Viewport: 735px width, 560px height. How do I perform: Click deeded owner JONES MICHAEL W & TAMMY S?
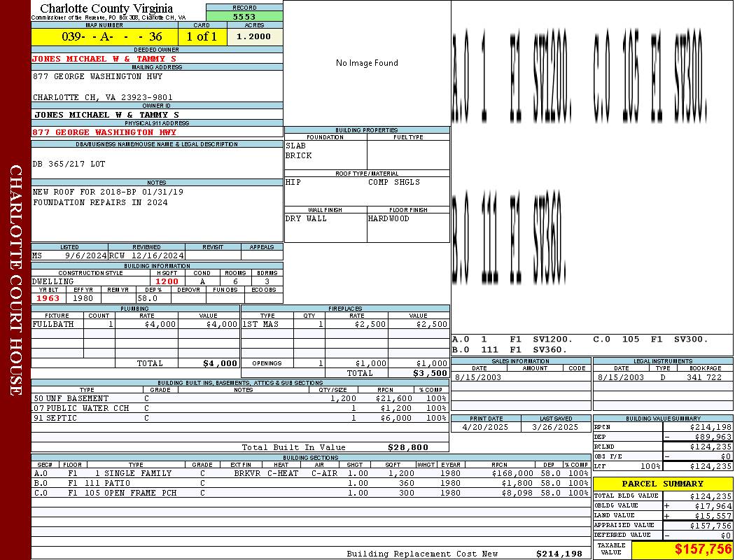pyautogui.click(x=104, y=59)
